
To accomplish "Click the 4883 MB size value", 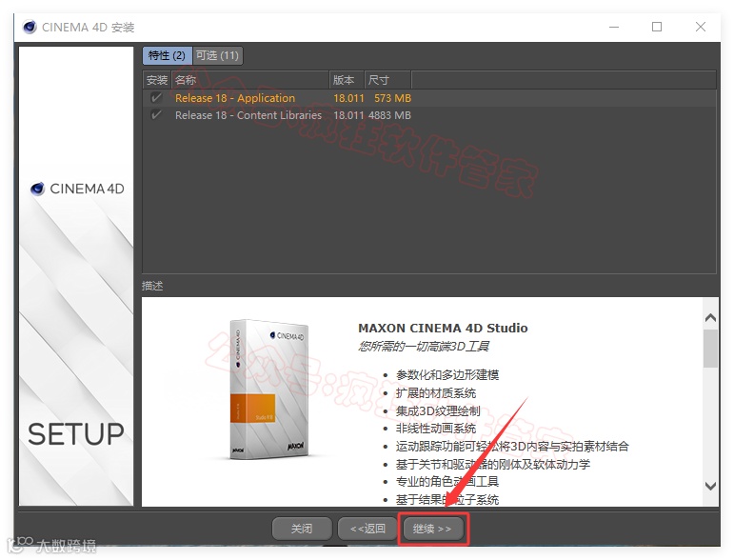I will pyautogui.click(x=389, y=115).
